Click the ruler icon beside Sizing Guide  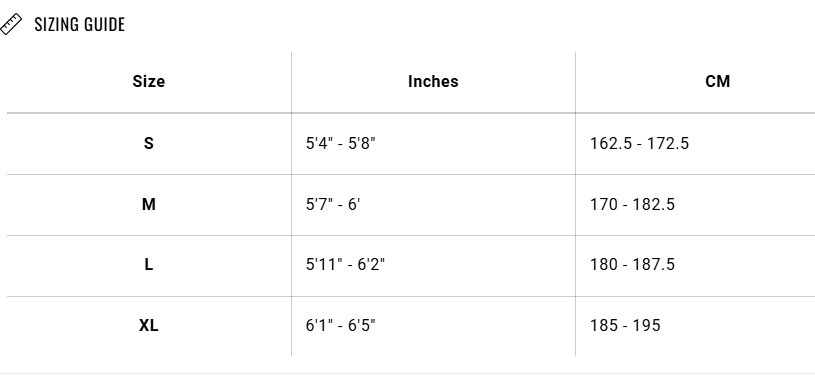10,24
